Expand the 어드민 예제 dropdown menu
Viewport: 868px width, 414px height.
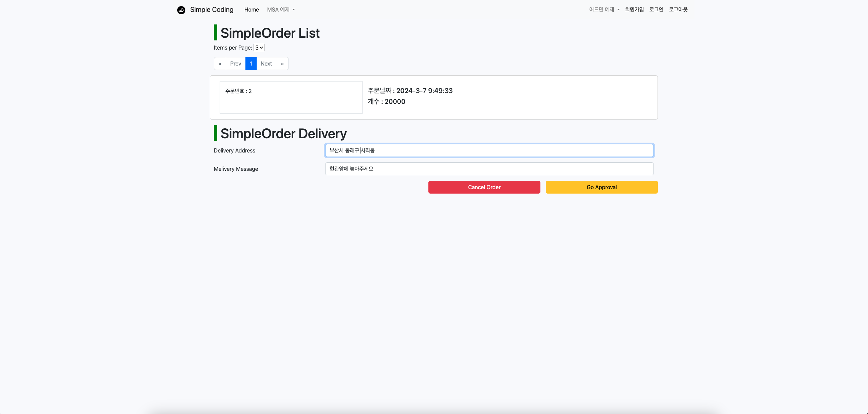click(x=604, y=10)
